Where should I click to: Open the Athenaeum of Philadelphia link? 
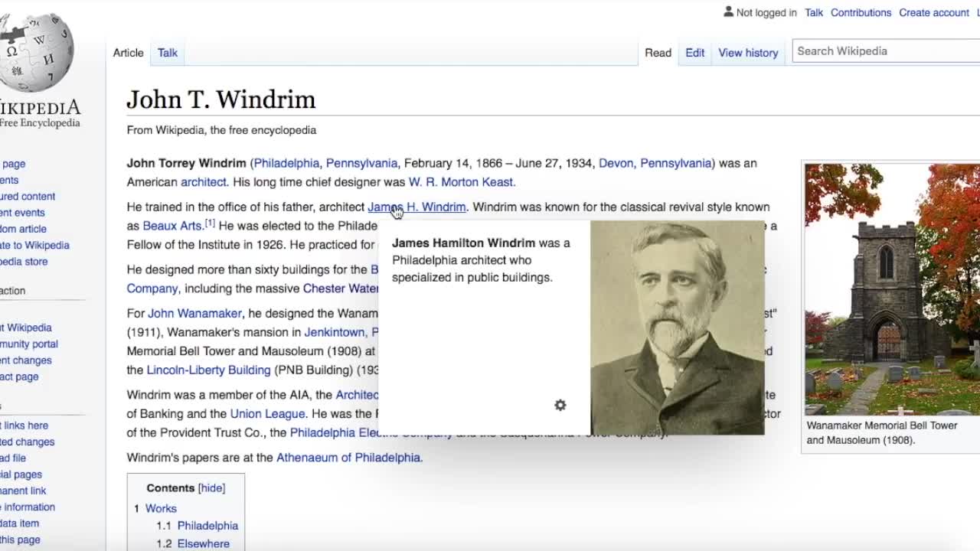click(x=348, y=458)
